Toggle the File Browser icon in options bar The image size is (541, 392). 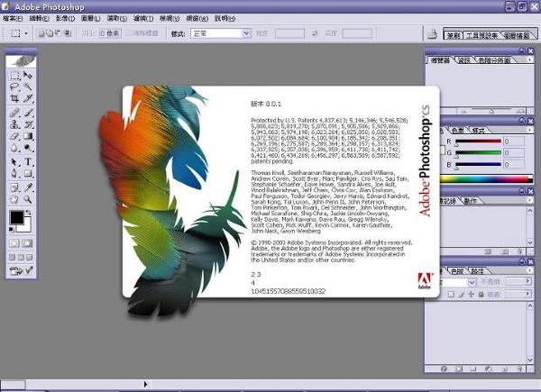(432, 33)
